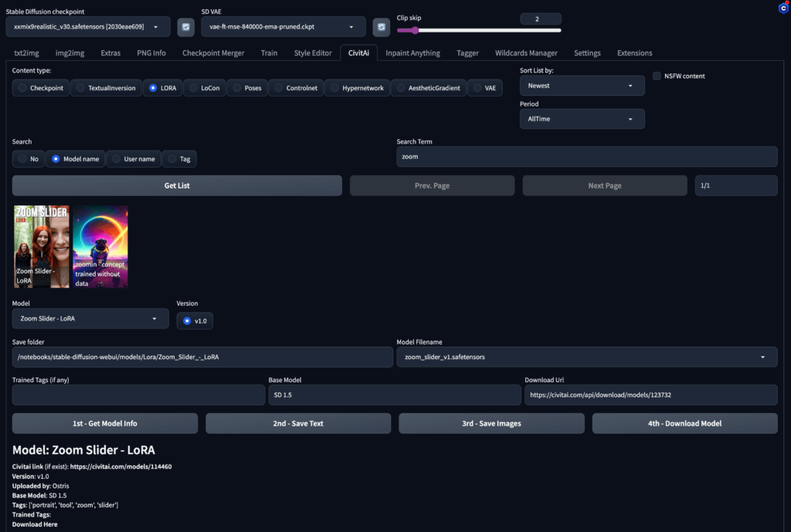Image resolution: width=791 pixels, height=532 pixels.
Task: Select the Checkpoint content type
Action: click(x=40, y=88)
